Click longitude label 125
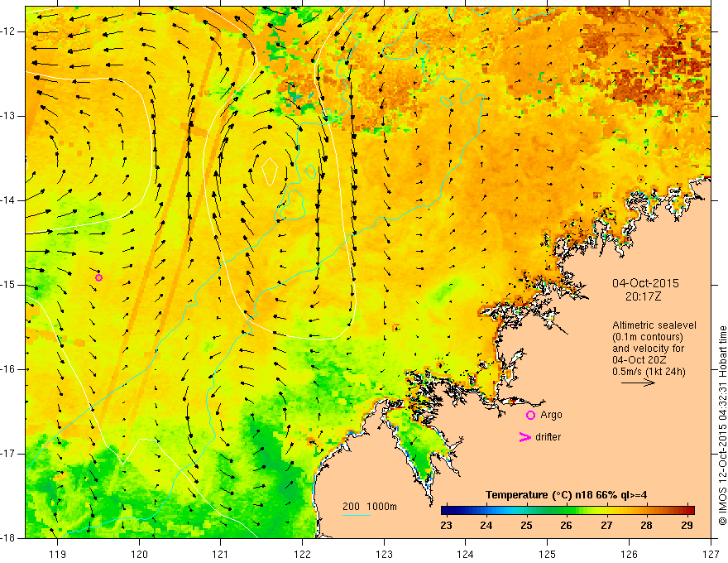The width and height of the screenshot is (728, 563). click(548, 555)
